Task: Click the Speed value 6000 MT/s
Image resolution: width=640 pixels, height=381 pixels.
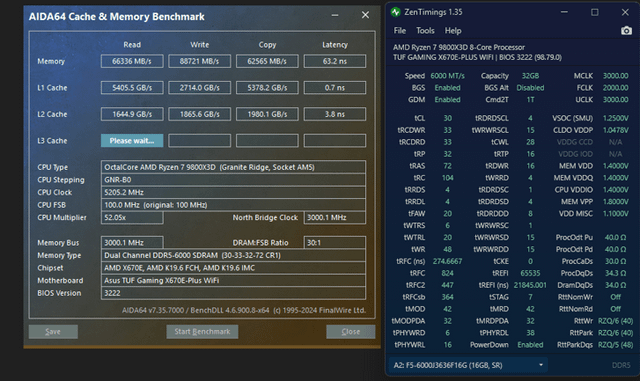Action: pos(447,76)
